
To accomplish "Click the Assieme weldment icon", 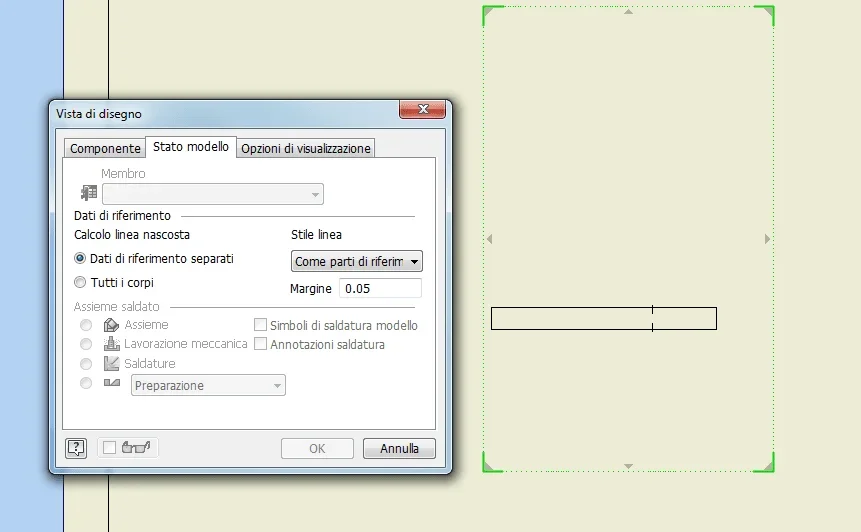I will click(111, 325).
